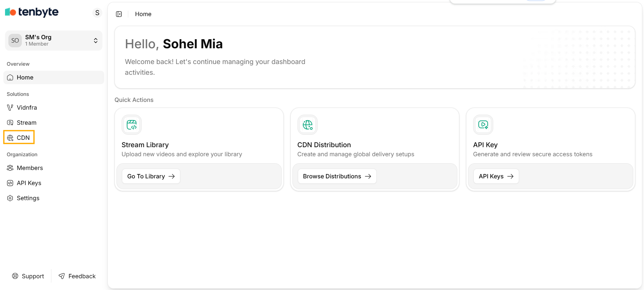Click the CDN Distribution card globe icon

[308, 125]
